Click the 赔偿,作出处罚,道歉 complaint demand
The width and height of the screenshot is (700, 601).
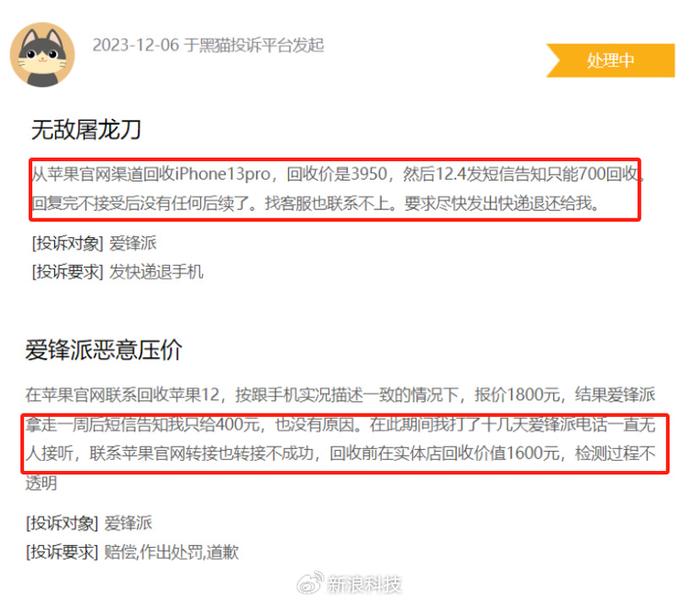[x=171, y=552]
